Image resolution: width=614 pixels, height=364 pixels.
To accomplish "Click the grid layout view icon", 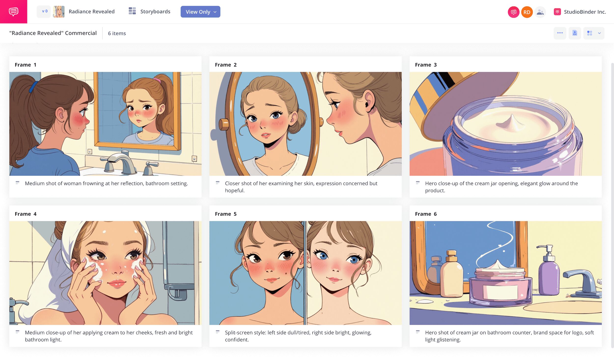I will tap(589, 33).
